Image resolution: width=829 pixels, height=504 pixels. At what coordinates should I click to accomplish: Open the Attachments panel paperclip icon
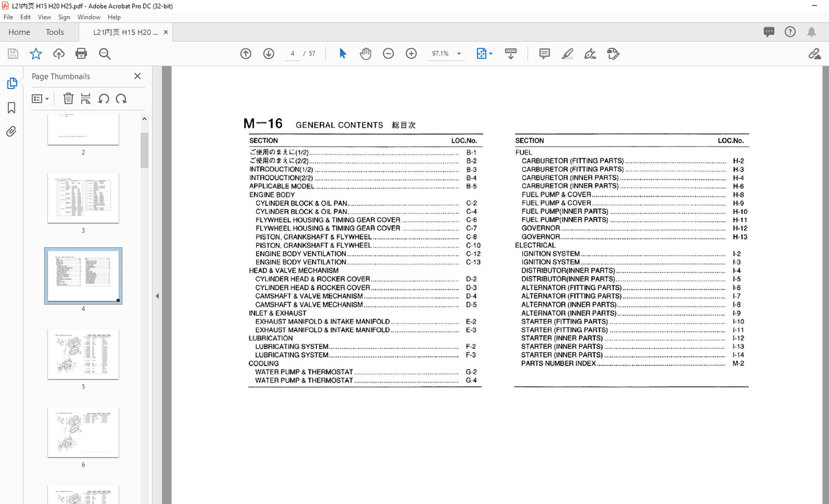click(11, 131)
